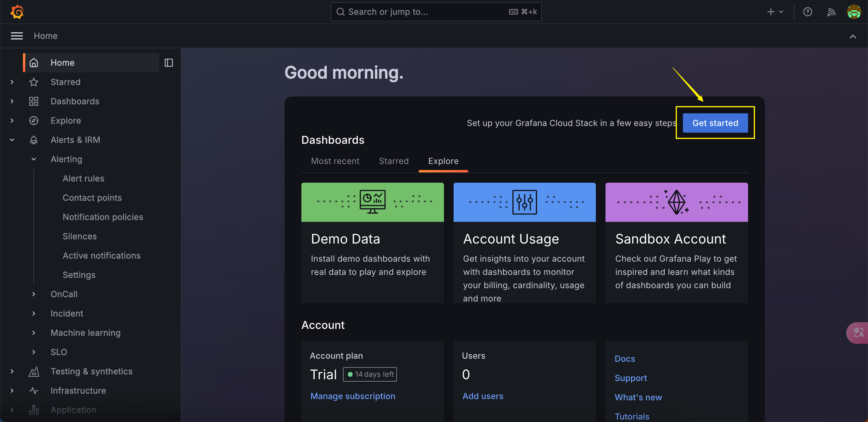The height and width of the screenshot is (422, 868).
Task: Click the Grafana logo icon
Action: coord(17,12)
